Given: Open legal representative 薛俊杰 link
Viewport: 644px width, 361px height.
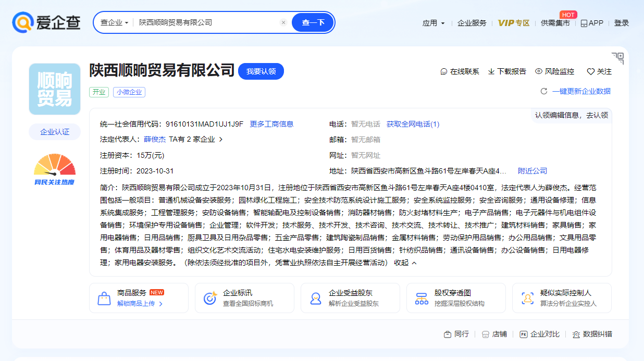Looking at the screenshot, I should 155,139.
